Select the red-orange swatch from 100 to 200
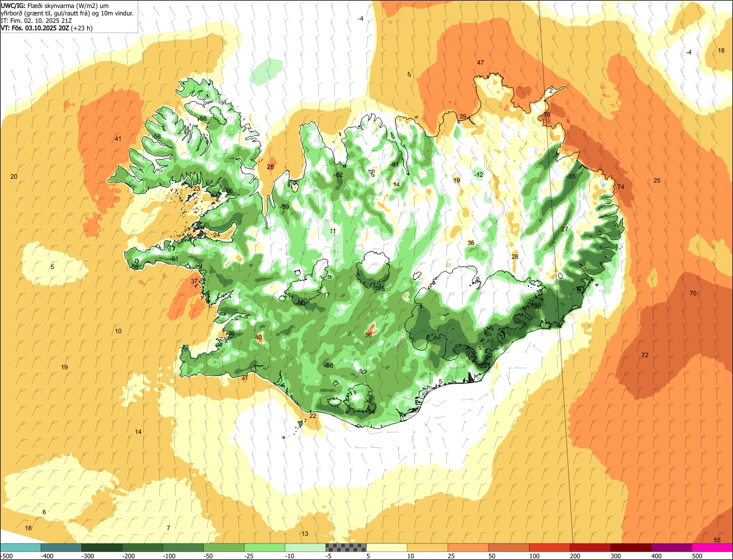 549,548
